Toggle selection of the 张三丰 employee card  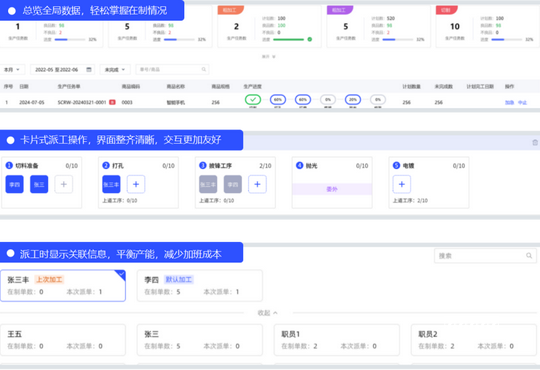point(63,286)
